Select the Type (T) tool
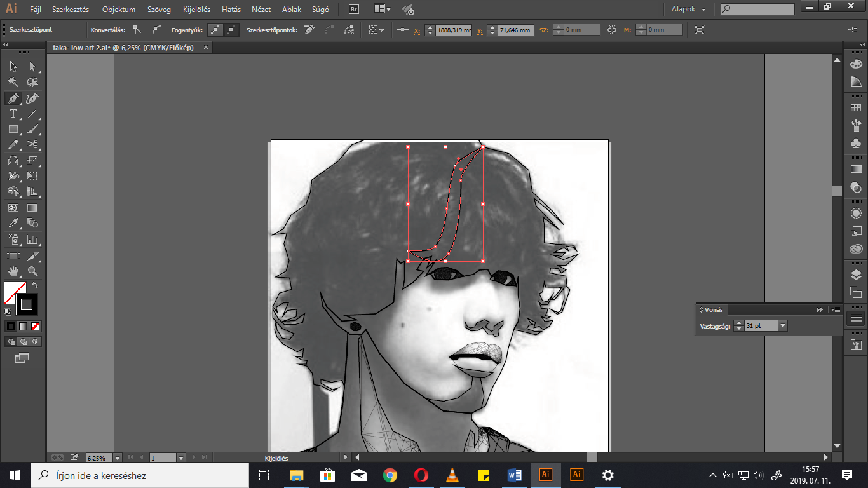This screenshot has width=868, height=488. coord(13,114)
